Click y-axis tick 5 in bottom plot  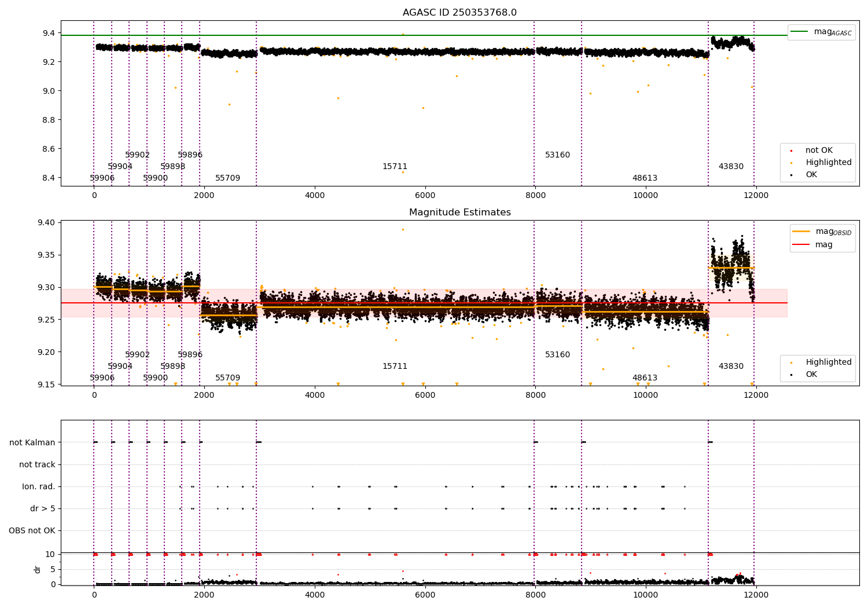(x=53, y=569)
